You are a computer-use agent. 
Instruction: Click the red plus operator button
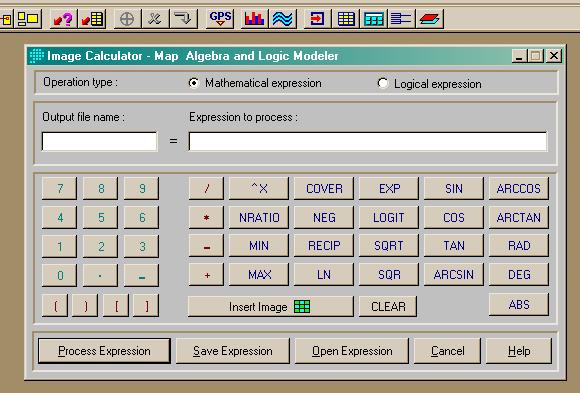pyautogui.click(x=206, y=275)
